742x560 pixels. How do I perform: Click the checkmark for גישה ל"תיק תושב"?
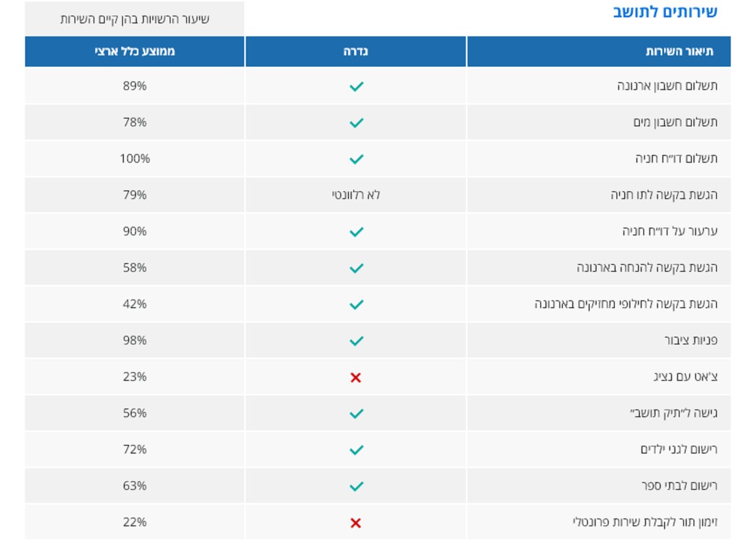(x=356, y=413)
